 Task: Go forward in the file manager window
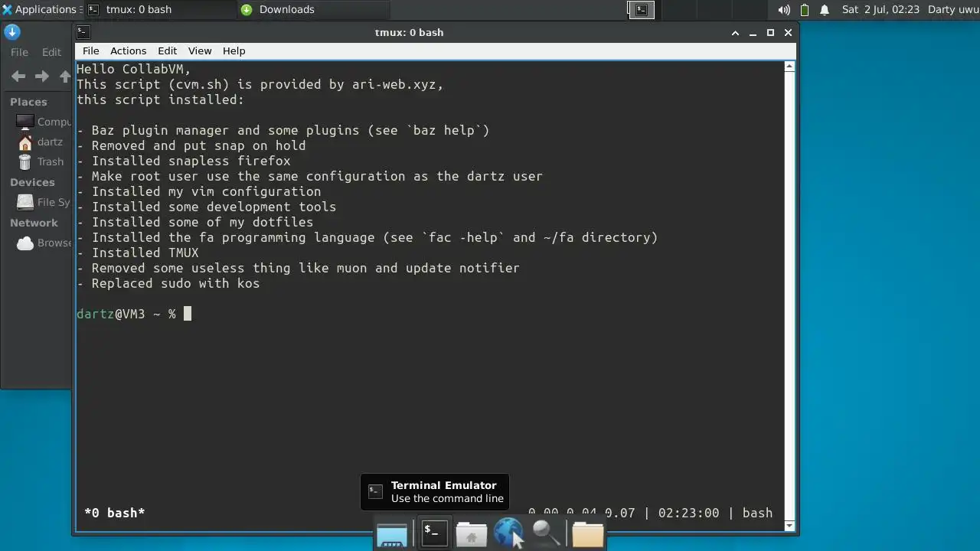(x=42, y=76)
